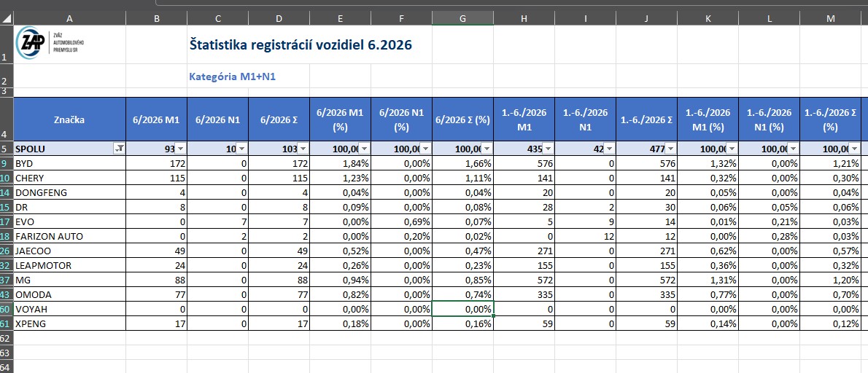This screenshot has height=373, width=868.
Task: Click the title Štatistika registrácií vozidiel 6.2026
Action: tap(301, 44)
